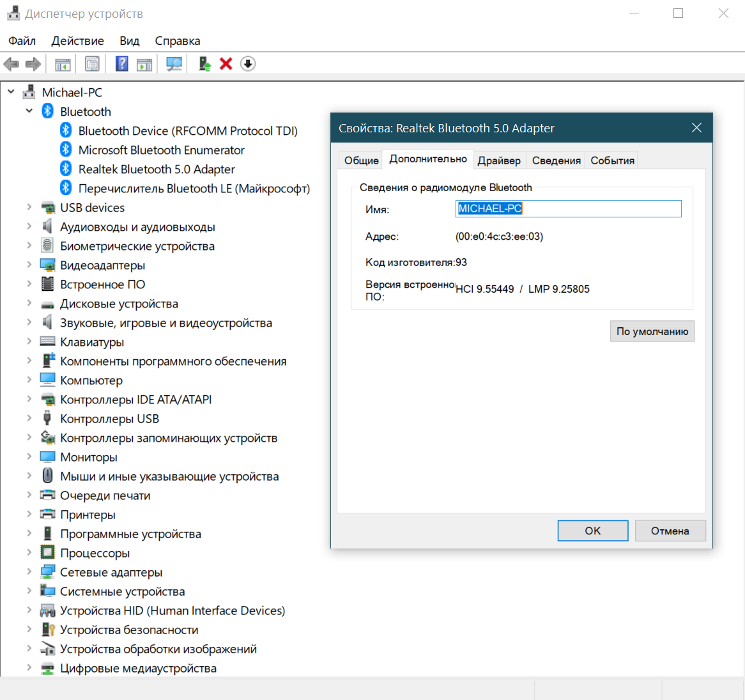Click icon of Перечислитель Bluetooth LE
Image resolution: width=745 pixels, height=700 pixels.
point(66,188)
